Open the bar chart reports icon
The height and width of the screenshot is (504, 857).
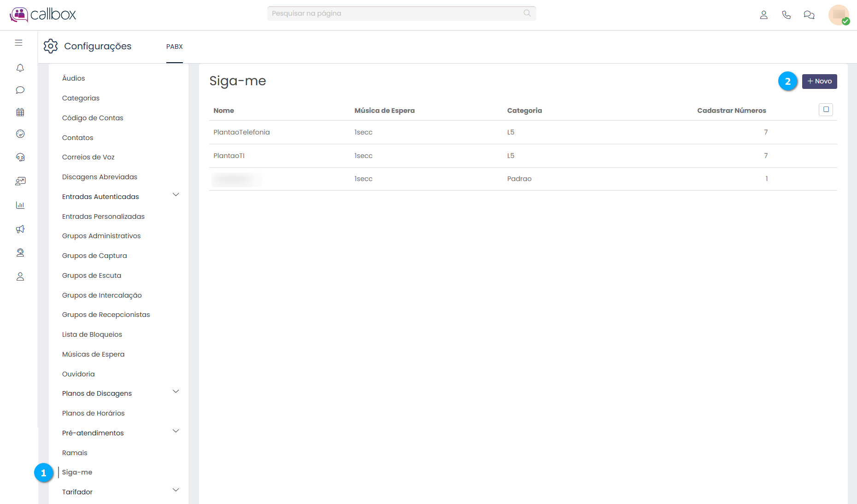point(20,205)
